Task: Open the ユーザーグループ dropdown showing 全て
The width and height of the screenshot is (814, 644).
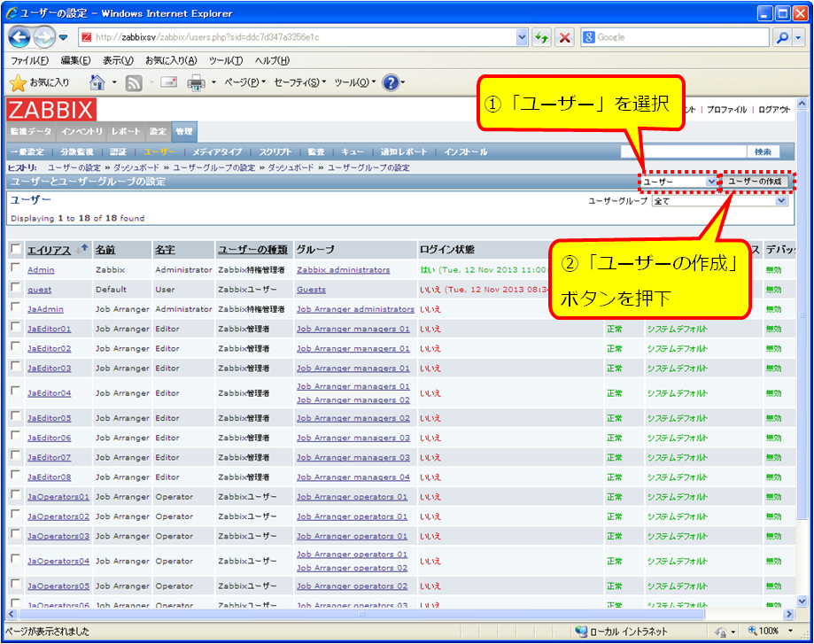Action: (x=719, y=201)
